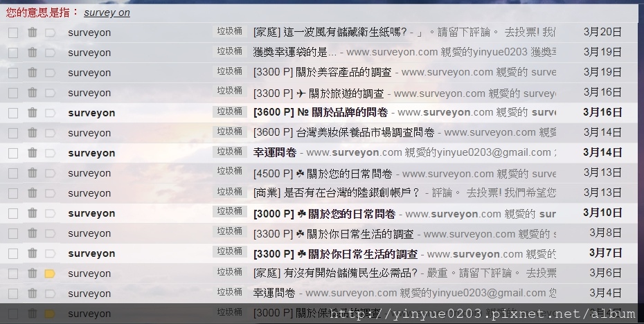The height and width of the screenshot is (324, 644).
Task: Click trash icon on 3月4日 幸運問卷 row
Action: [x=33, y=294]
